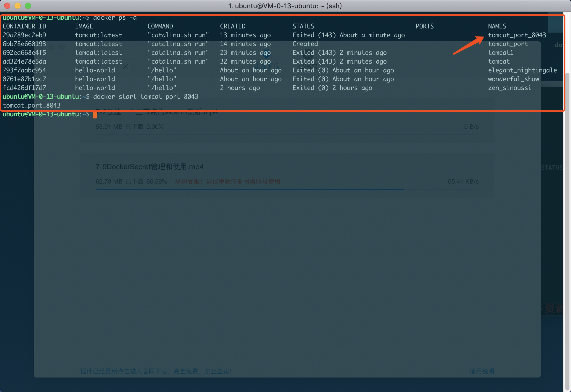571x392 pixels.
Task: Click the 使用说明 link in background window
Action: [x=482, y=371]
